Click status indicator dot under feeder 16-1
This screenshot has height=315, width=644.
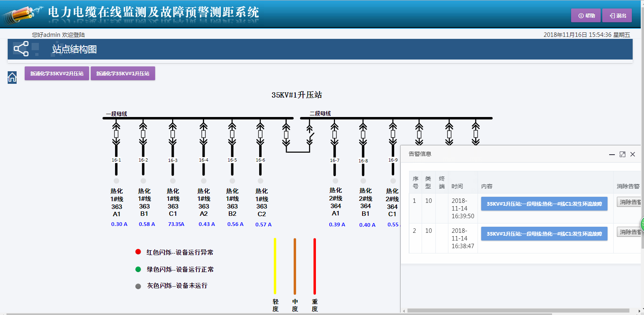point(117,181)
